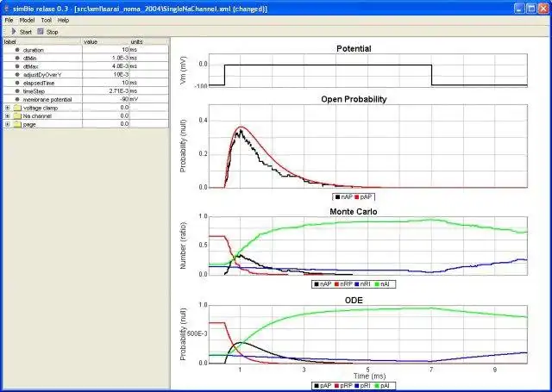Expand the voltage clamp tree node
Viewport: 552px width, 392px height.
(8, 108)
